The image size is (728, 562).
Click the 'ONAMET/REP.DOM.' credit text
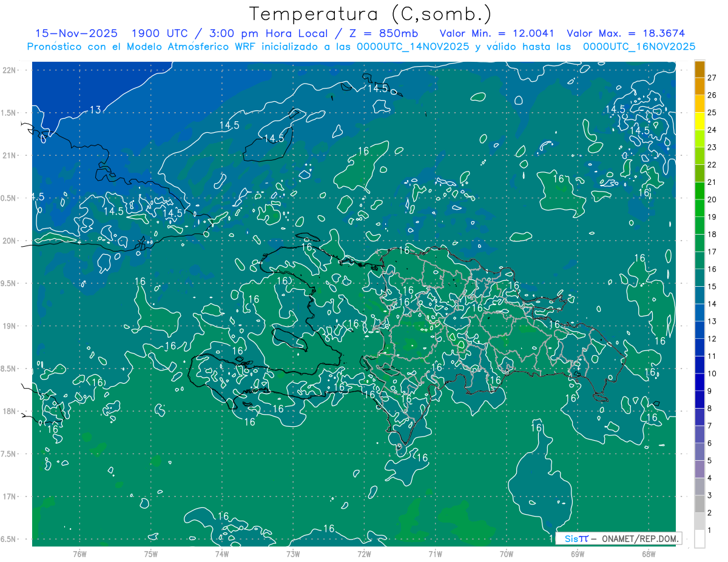click(639, 538)
